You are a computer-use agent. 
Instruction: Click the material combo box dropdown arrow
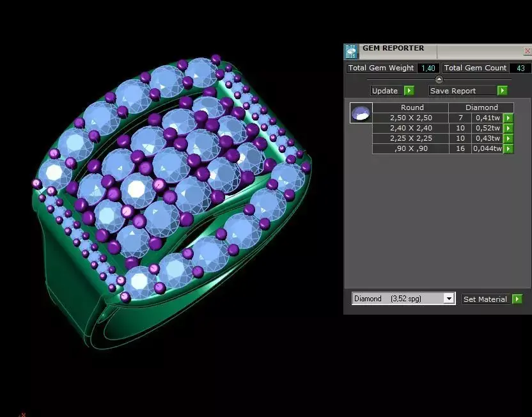point(449,299)
